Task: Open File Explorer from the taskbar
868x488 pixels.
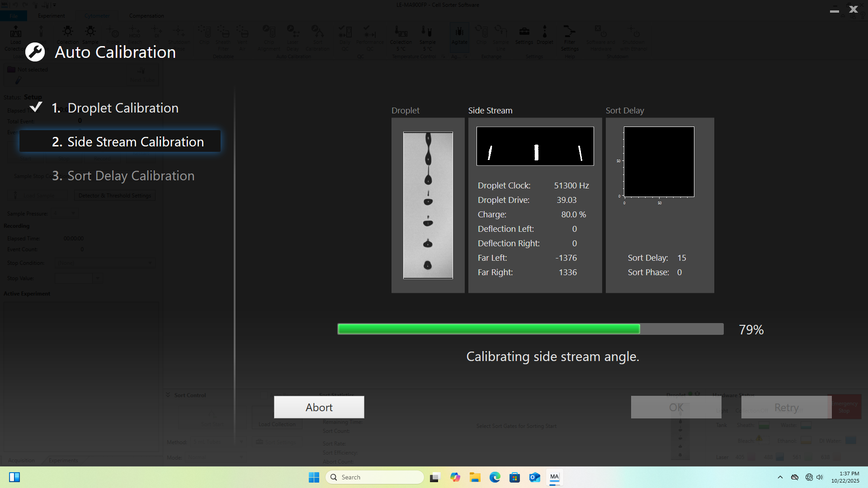Action: (475, 477)
